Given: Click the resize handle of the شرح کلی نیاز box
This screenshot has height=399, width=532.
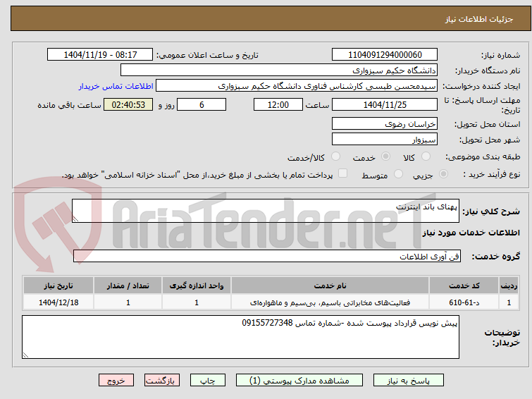Looking at the screenshot, I should 75,219.
